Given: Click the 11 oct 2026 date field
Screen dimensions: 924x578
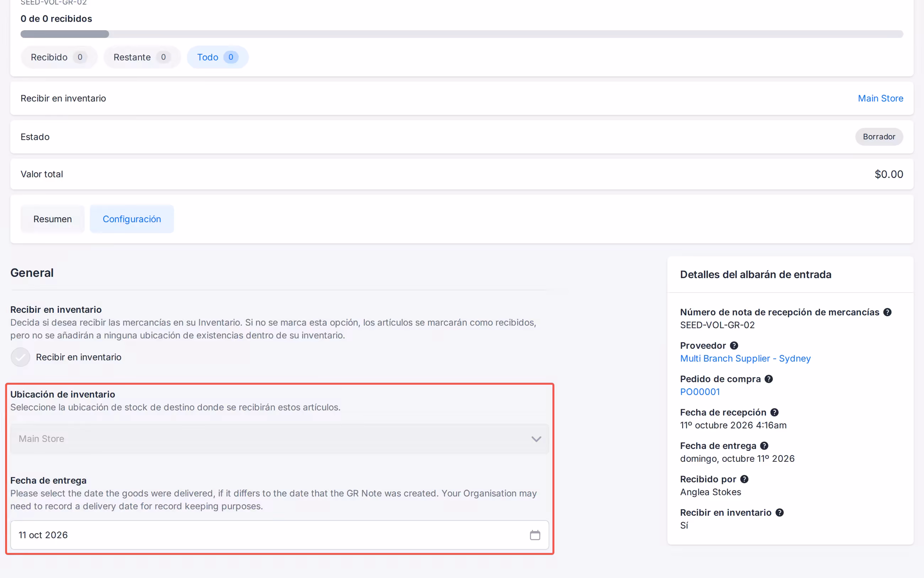Looking at the screenshot, I should (279, 535).
